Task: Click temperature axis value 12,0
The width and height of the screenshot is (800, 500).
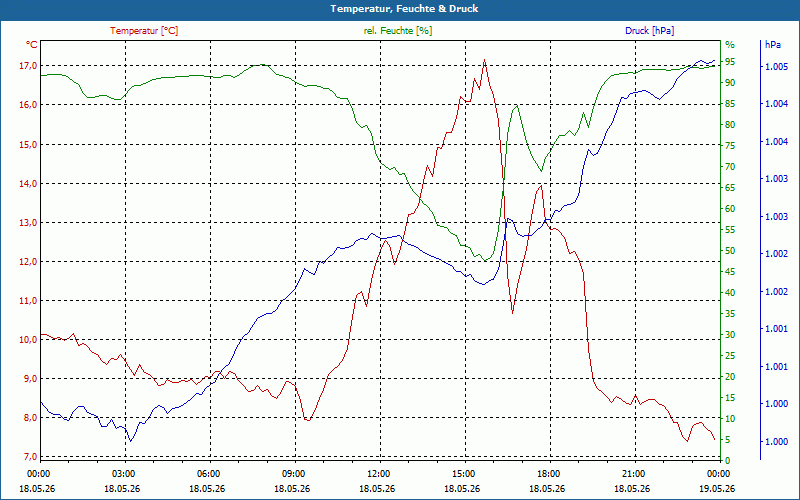Action: 29,261
